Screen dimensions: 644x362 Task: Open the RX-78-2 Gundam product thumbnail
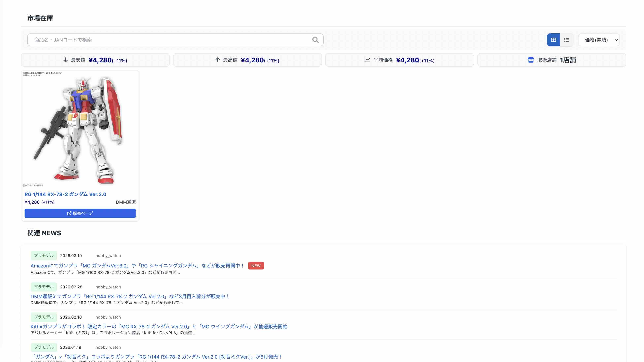80,129
